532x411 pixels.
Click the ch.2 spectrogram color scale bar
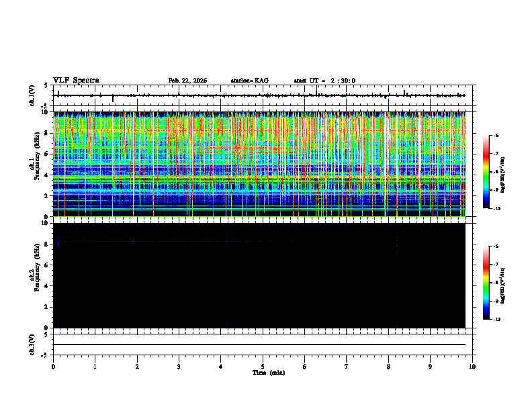(x=486, y=283)
